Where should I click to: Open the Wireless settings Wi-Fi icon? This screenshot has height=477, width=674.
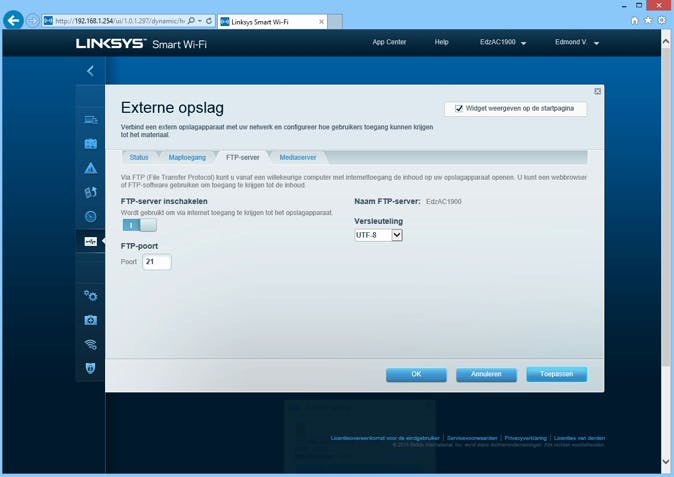tap(90, 344)
